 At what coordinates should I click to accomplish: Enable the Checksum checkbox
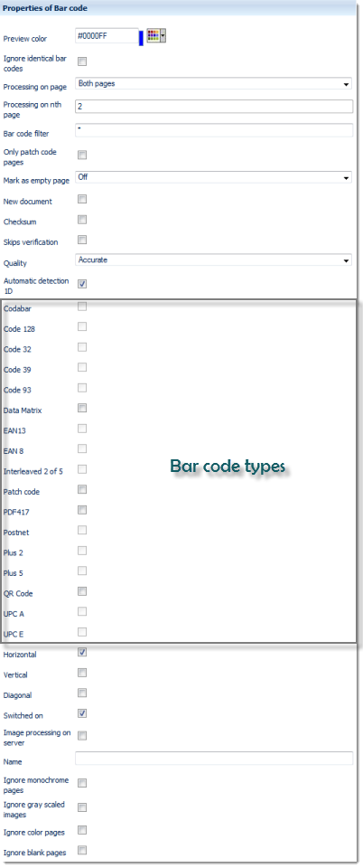(82, 219)
